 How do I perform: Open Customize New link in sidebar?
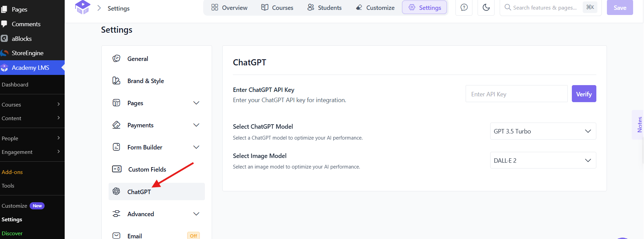tap(23, 206)
